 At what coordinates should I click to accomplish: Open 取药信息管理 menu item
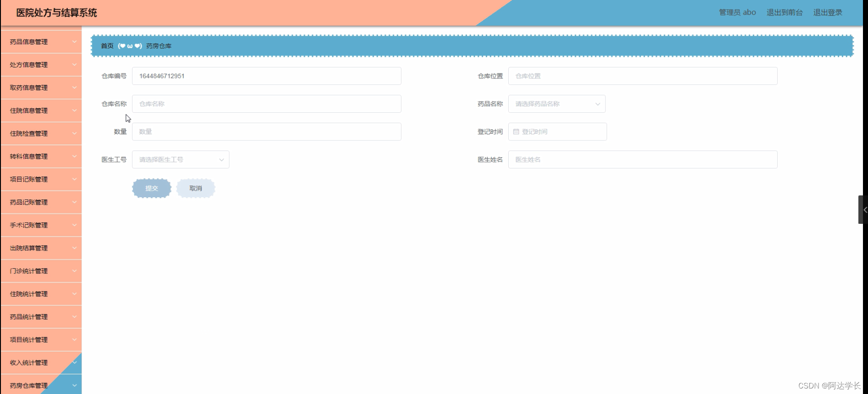41,88
